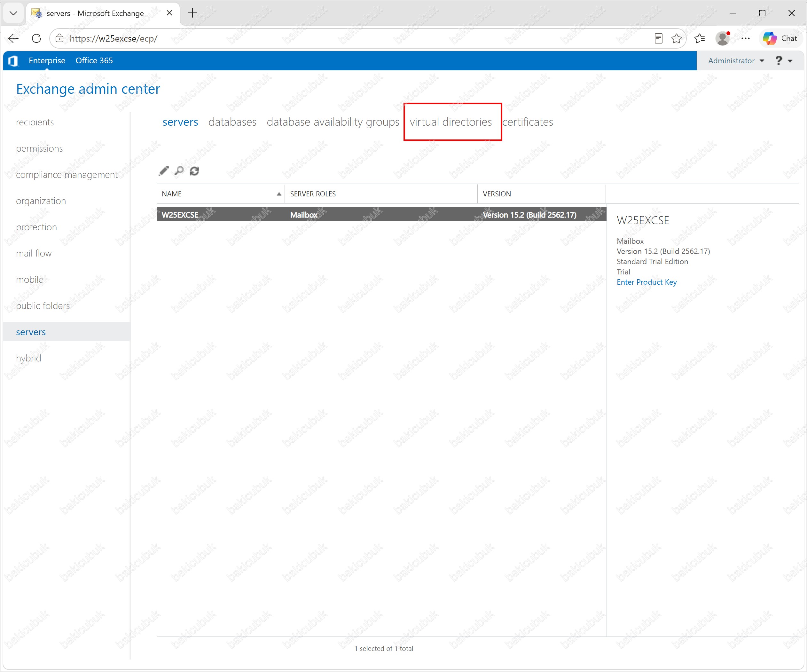Click the Enter Product Key link
This screenshot has height=672, width=807.
[x=647, y=282]
